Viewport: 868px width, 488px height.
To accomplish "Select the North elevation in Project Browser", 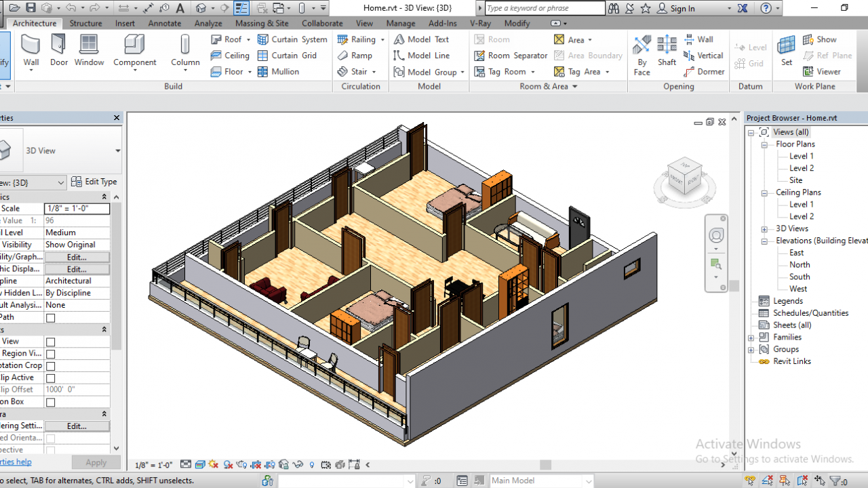I will pyautogui.click(x=800, y=265).
